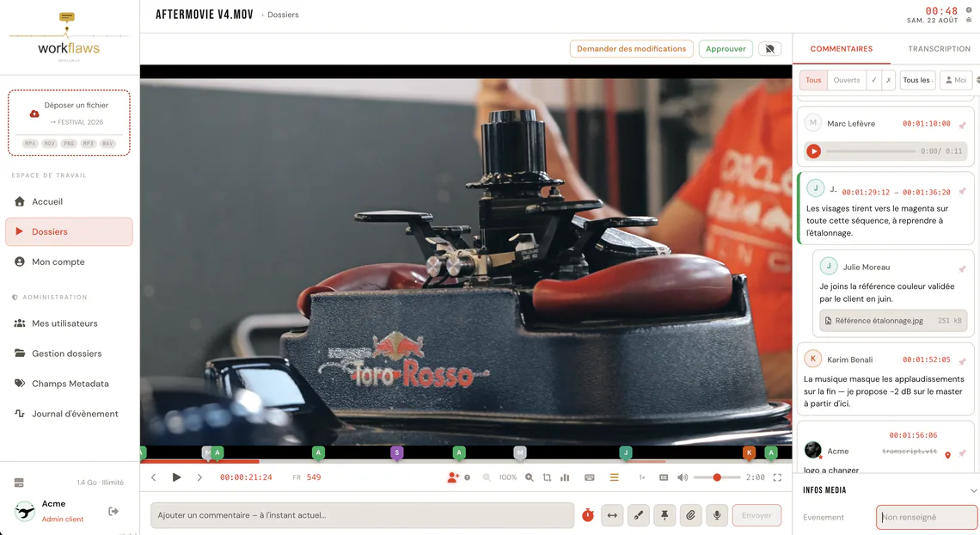Open the Evenement 'Non renseigné' field

pos(926,517)
